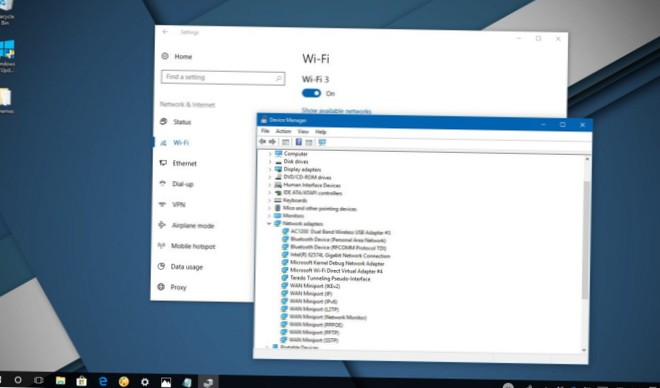The image size is (660, 388).
Task: Open the VPN page in Settings
Action: pos(172,205)
